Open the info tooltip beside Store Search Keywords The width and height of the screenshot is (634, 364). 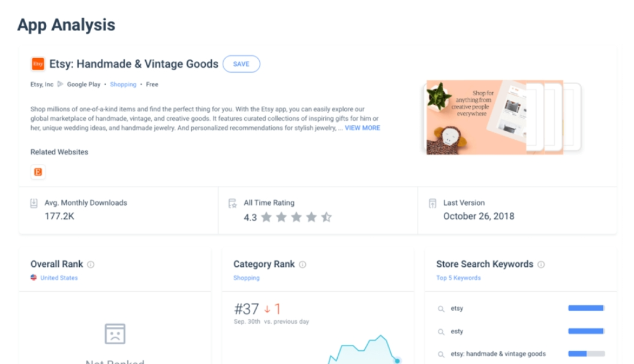coord(540,264)
